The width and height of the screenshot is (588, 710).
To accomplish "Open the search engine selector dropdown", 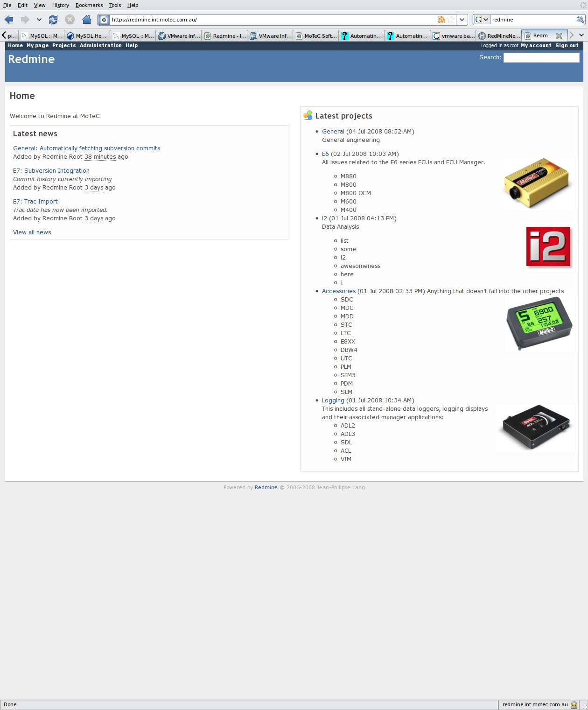I will coord(481,20).
